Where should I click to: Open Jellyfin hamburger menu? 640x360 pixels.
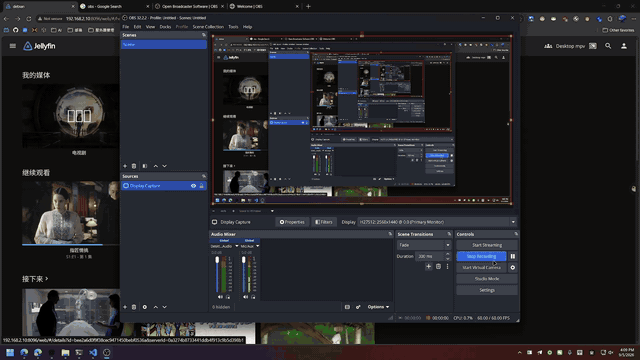pos(13,46)
